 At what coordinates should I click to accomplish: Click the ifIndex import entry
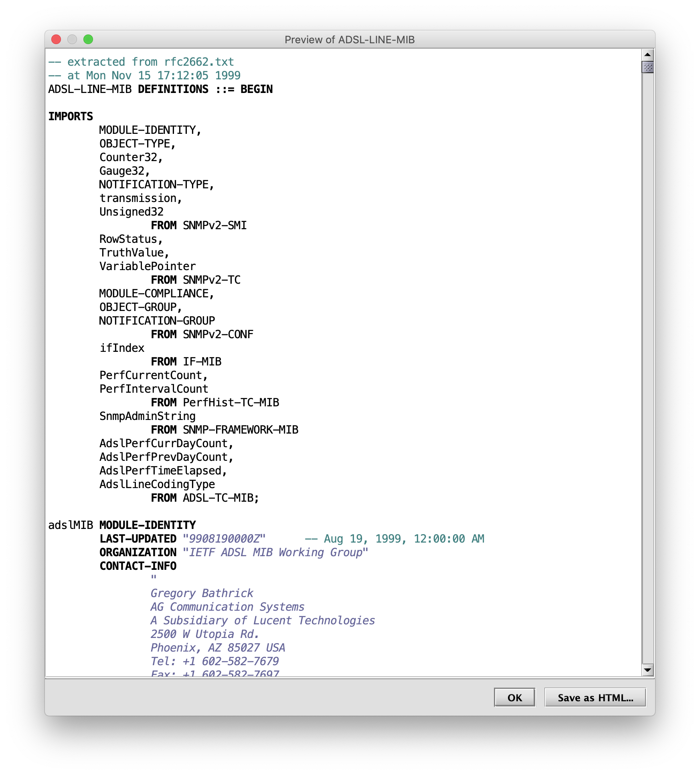coord(121,348)
